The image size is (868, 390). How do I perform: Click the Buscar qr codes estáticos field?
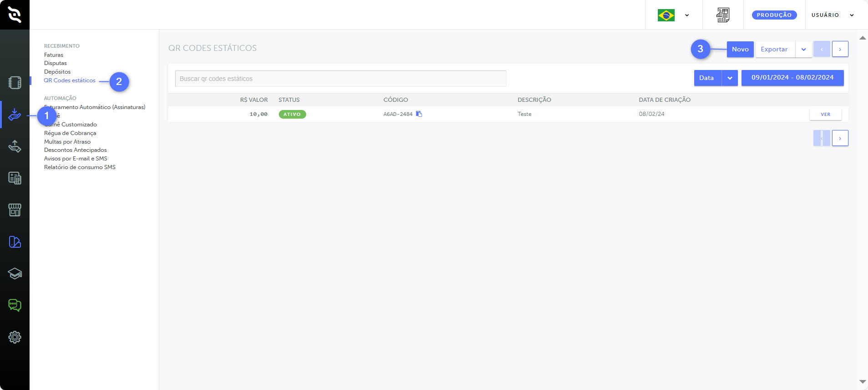tap(340, 79)
